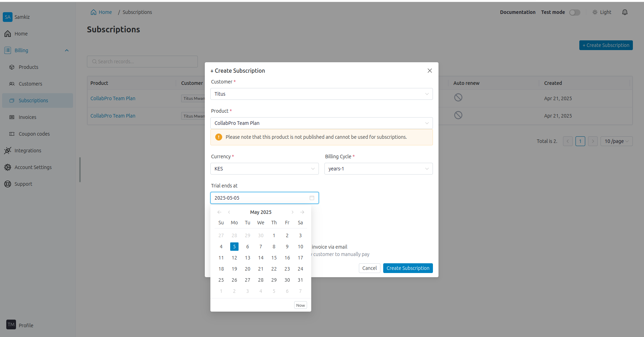The width and height of the screenshot is (644, 337).
Task: Go to Coupon codes in the sidebar
Action: pos(34,134)
